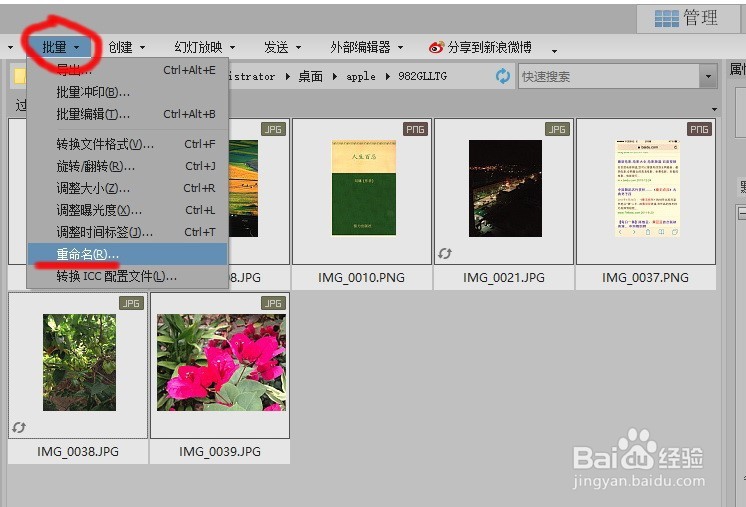Click the IMG_0039.JPG filename label
This screenshot has height=507, width=746.
pyautogui.click(x=220, y=451)
